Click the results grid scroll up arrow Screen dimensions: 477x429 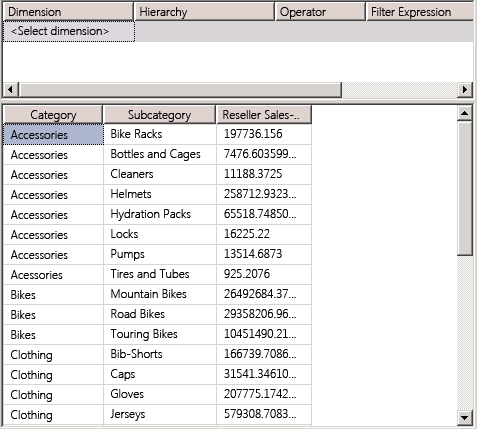tap(465, 114)
